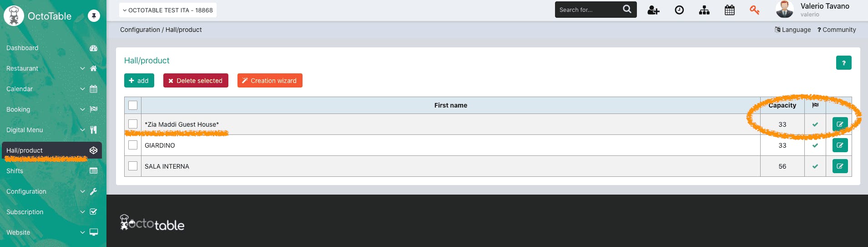Edit the GIARDINO hall row
This screenshot has width=868, height=247.
click(x=840, y=145)
